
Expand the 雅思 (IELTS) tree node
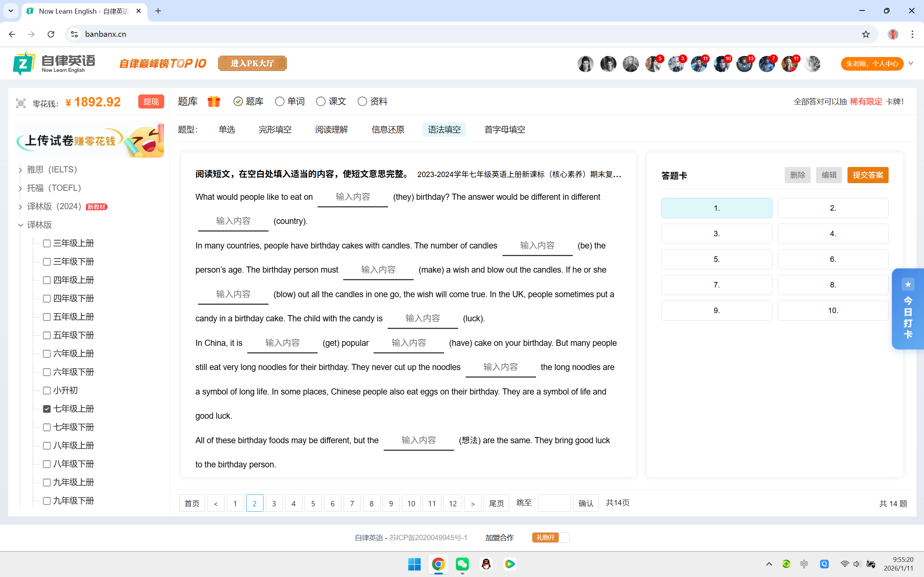tap(21, 170)
